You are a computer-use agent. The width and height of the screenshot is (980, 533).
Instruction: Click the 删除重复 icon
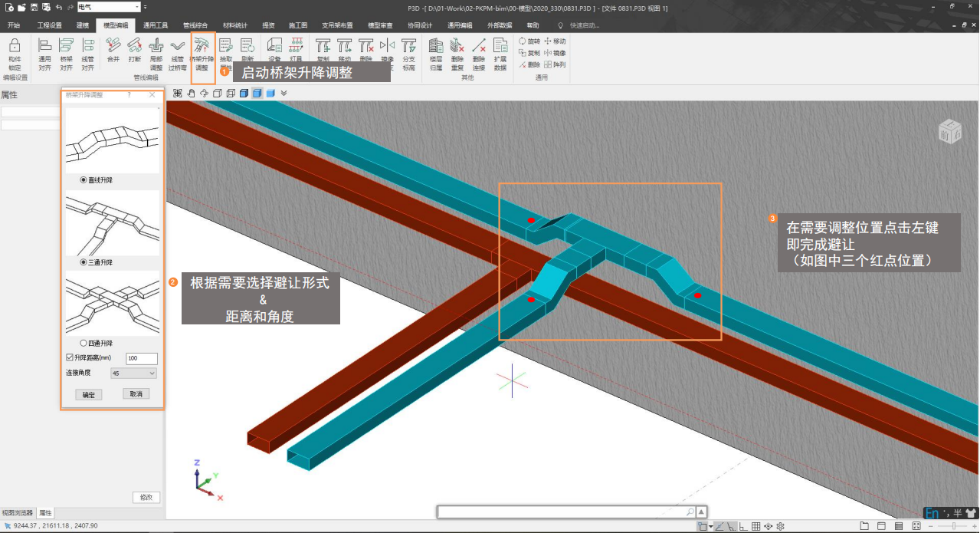(457, 51)
